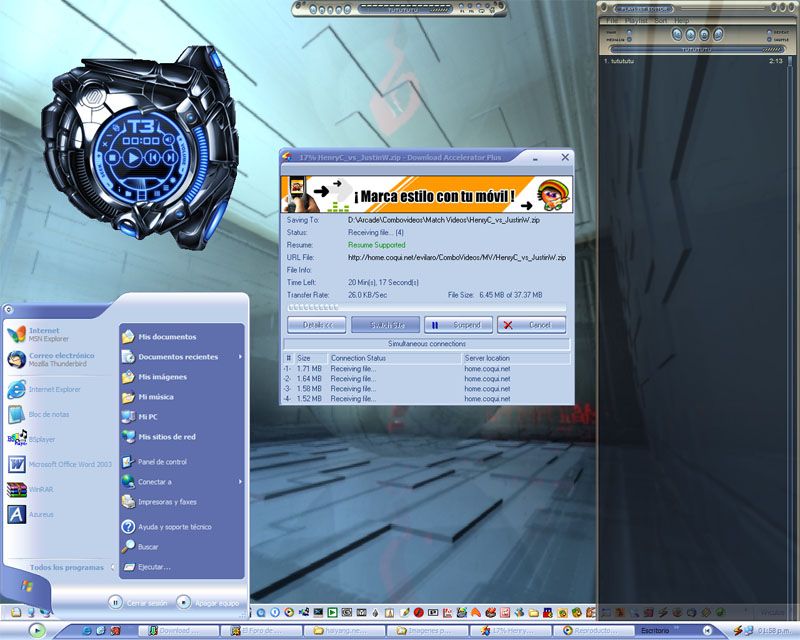The width and height of the screenshot is (800, 640).
Task: Click the clock showing 01:58 p.m.
Action: (x=776, y=631)
